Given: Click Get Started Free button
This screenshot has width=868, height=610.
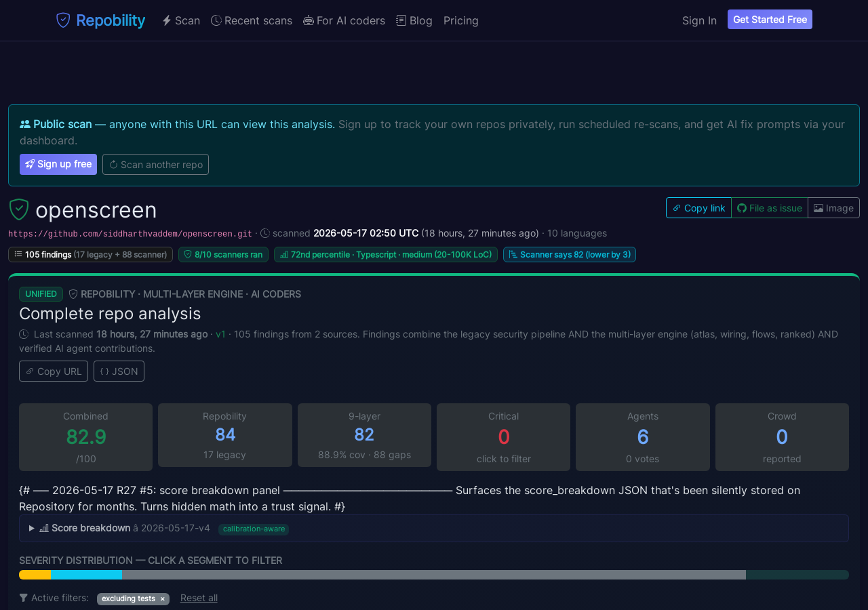Looking at the screenshot, I should [x=770, y=20].
